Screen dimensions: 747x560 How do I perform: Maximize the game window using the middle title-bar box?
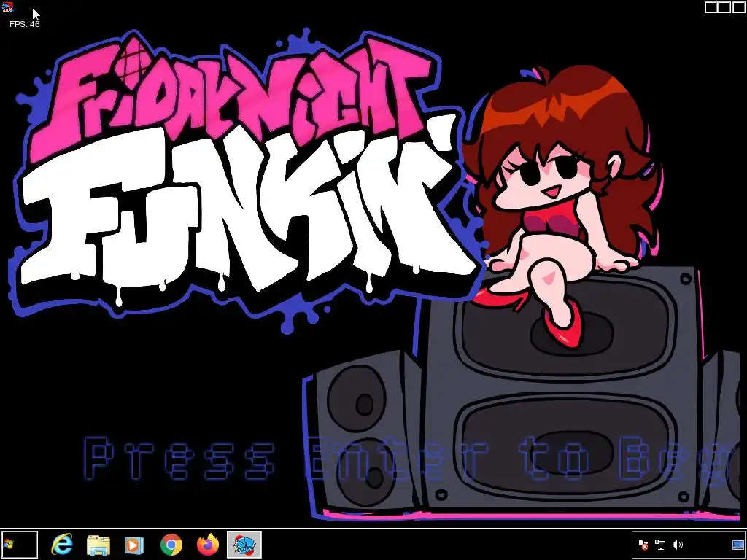click(724, 7)
